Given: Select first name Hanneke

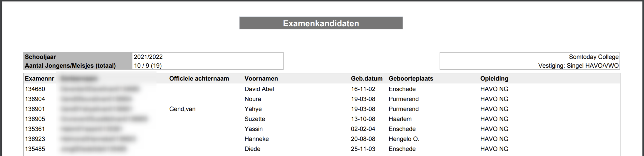Looking at the screenshot, I should point(257,139).
